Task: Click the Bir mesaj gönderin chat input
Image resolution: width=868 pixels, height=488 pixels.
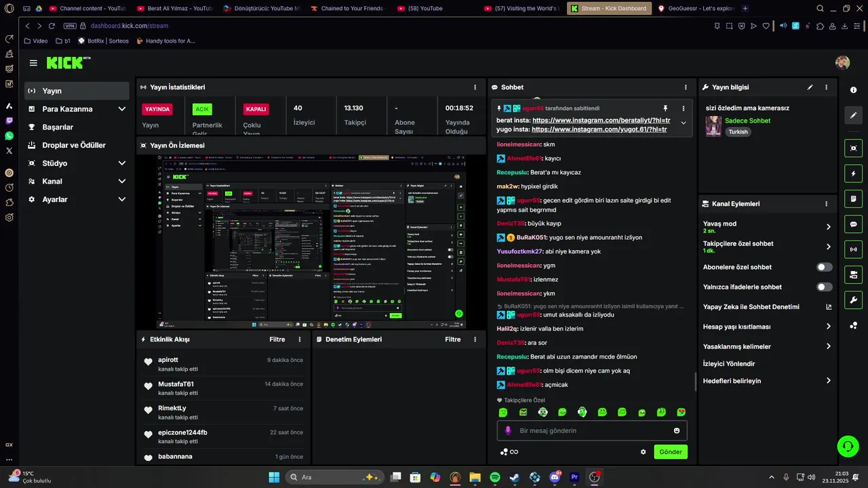Action: 592,430
